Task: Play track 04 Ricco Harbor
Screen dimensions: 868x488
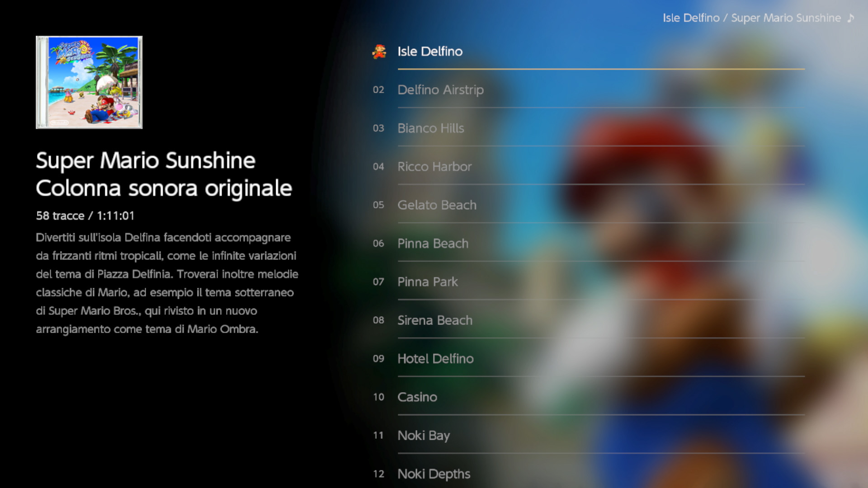Action: click(434, 167)
